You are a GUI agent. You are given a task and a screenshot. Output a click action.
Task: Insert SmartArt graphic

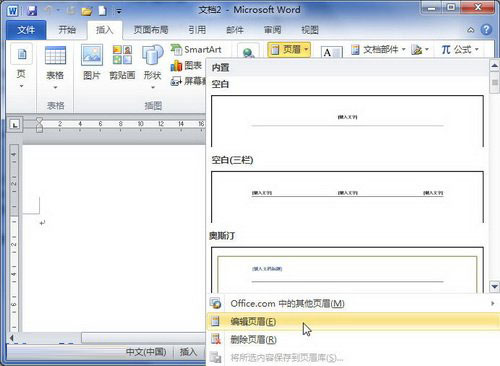[196, 50]
